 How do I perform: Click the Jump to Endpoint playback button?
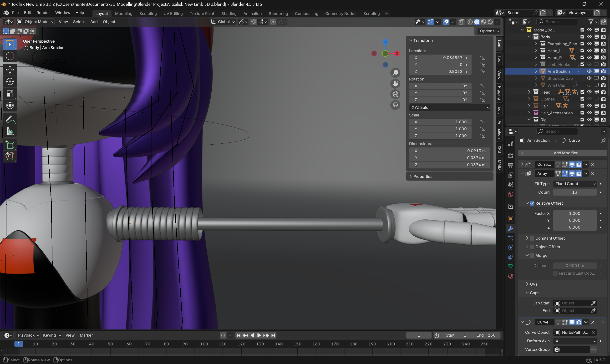pyautogui.click(x=273, y=335)
